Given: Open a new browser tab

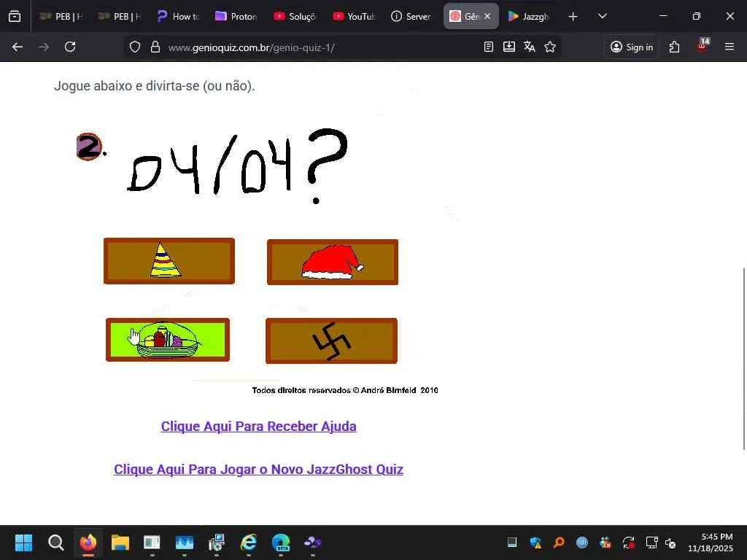Looking at the screenshot, I should coord(573,17).
